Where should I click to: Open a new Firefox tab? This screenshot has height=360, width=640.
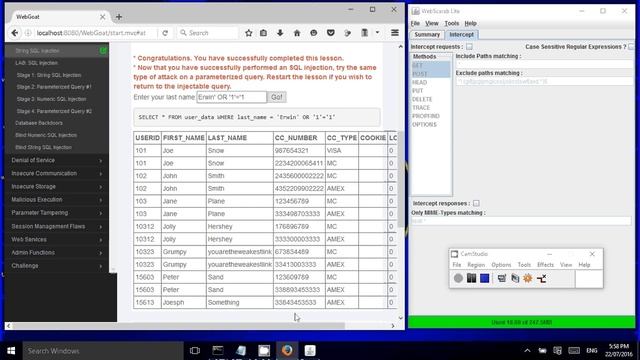pyautogui.click(x=119, y=17)
